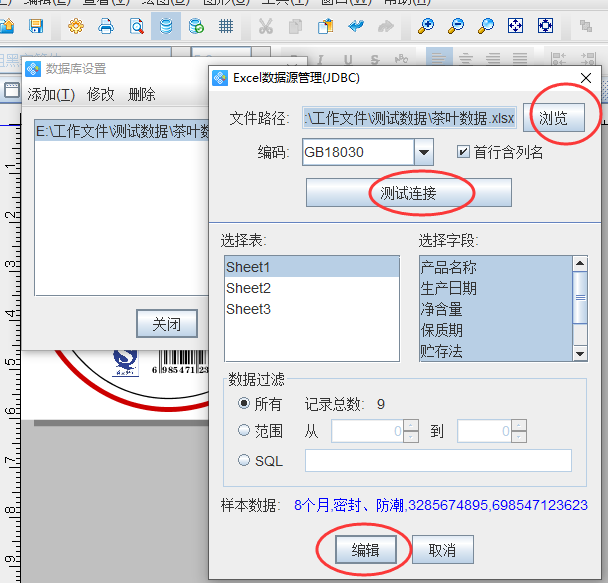Click the 浏览 browse button
This screenshot has height=583, width=608.
click(553, 118)
